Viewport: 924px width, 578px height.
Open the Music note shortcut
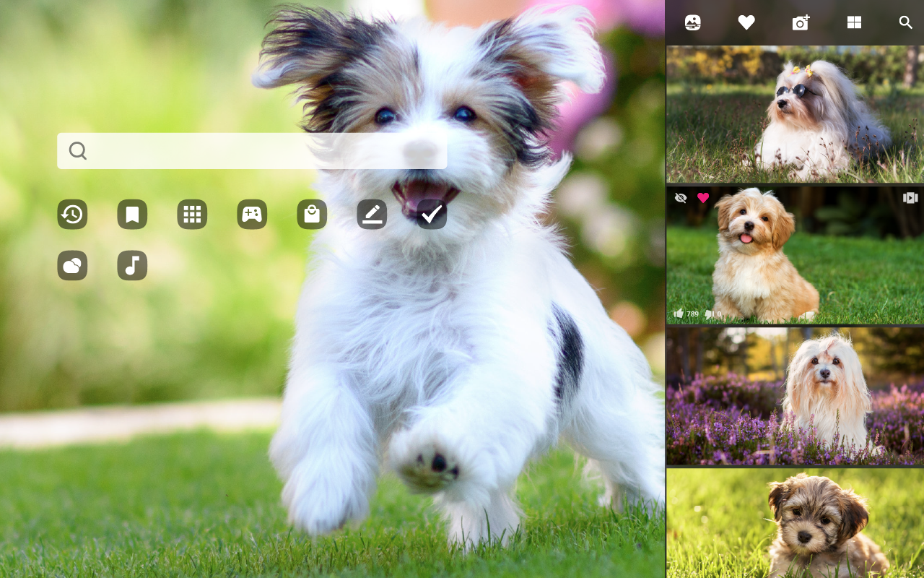tap(132, 266)
